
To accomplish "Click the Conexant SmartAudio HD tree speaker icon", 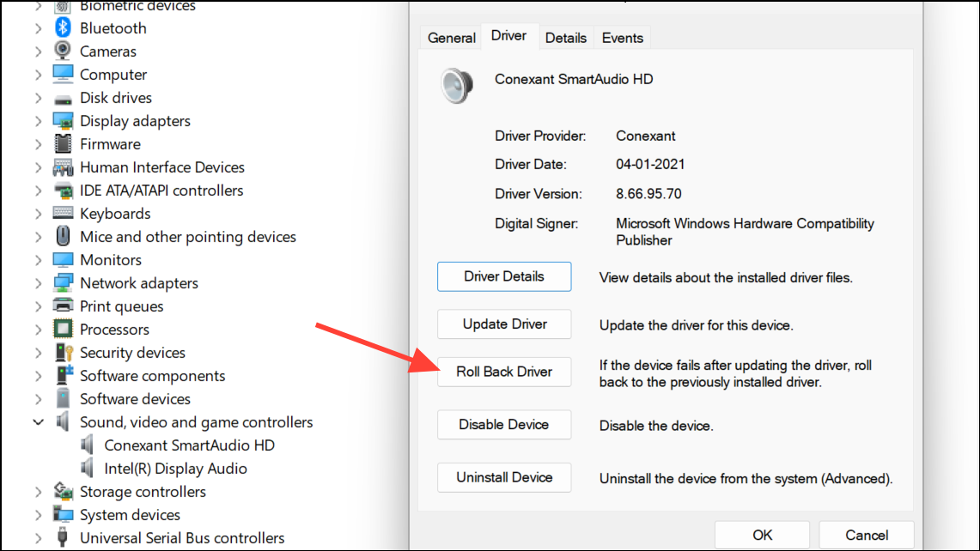I will pyautogui.click(x=88, y=445).
